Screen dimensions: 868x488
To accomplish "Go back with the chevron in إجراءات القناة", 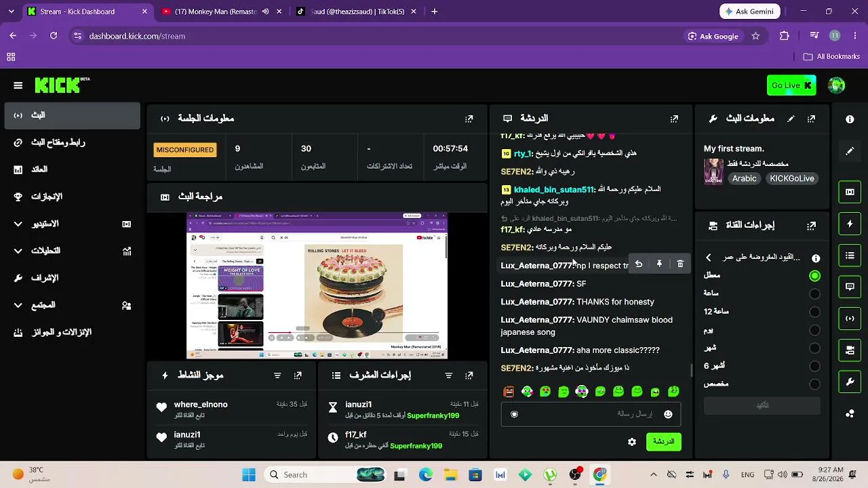I will pos(709,258).
